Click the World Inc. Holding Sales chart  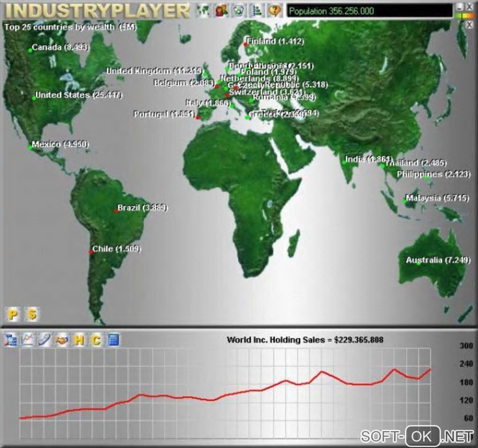point(225,393)
